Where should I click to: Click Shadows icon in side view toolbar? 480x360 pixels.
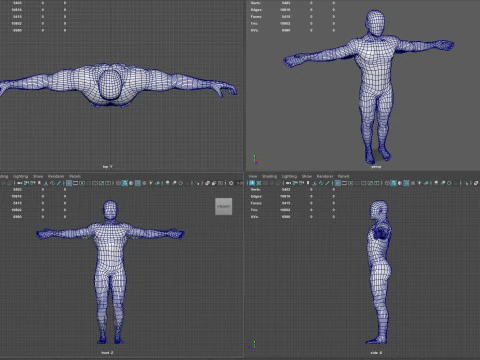[x=426, y=183]
